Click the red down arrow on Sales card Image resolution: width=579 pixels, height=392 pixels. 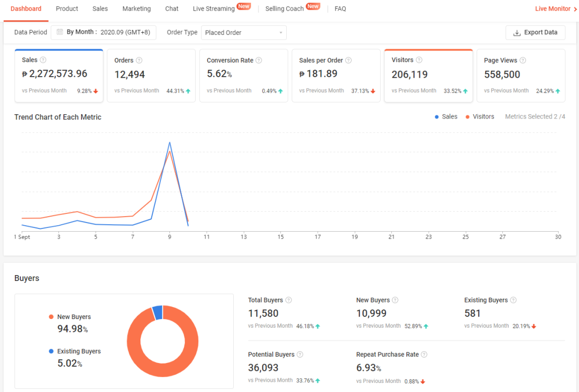tap(95, 91)
